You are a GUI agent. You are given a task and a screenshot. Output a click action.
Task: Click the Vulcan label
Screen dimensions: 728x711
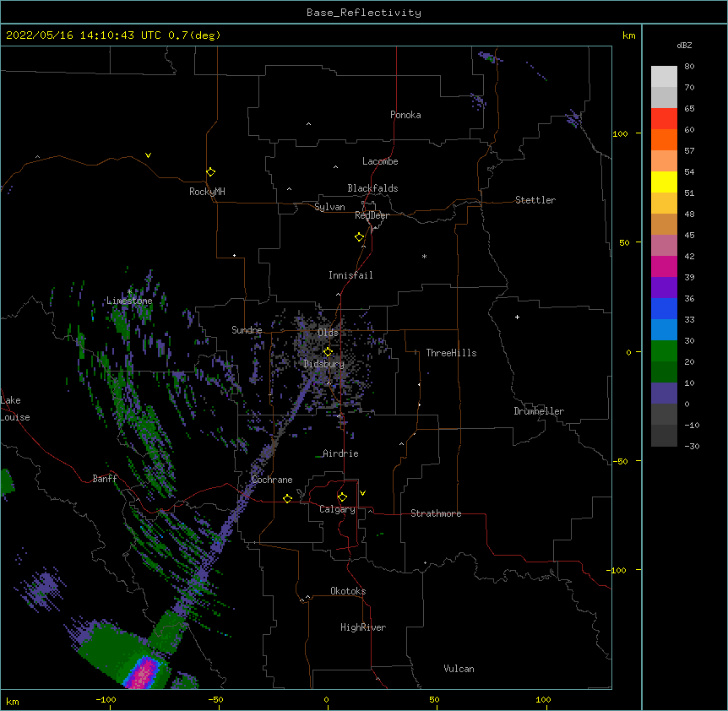(459, 669)
